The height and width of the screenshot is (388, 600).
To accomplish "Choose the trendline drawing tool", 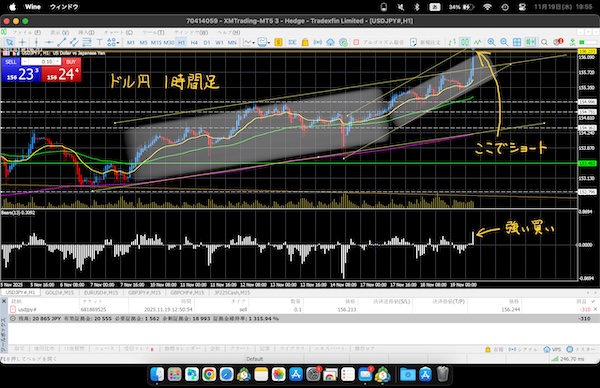I will click(x=61, y=42).
